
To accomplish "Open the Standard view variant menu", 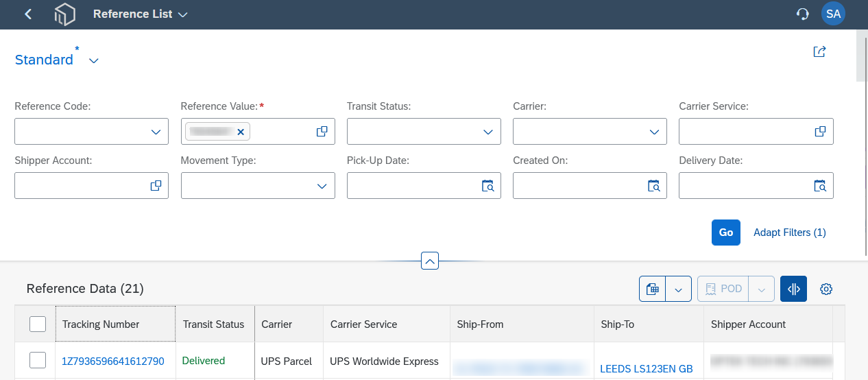I will 94,60.
